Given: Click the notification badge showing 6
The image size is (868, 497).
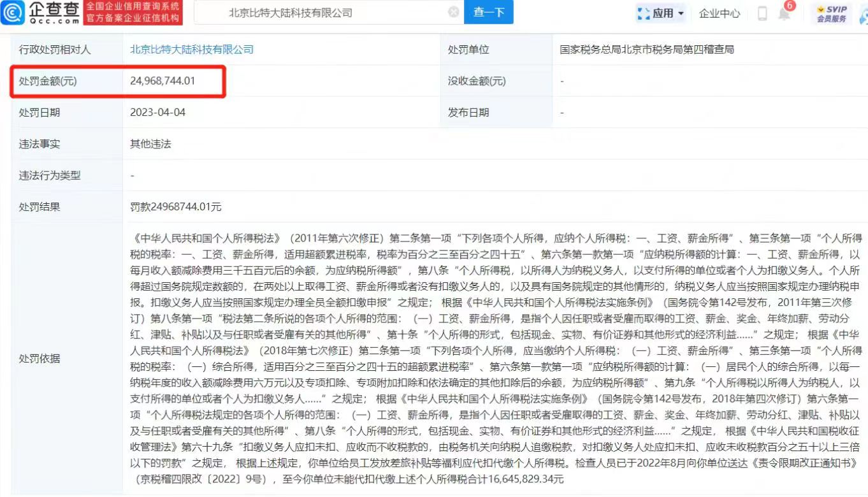Looking at the screenshot, I should [790, 6].
